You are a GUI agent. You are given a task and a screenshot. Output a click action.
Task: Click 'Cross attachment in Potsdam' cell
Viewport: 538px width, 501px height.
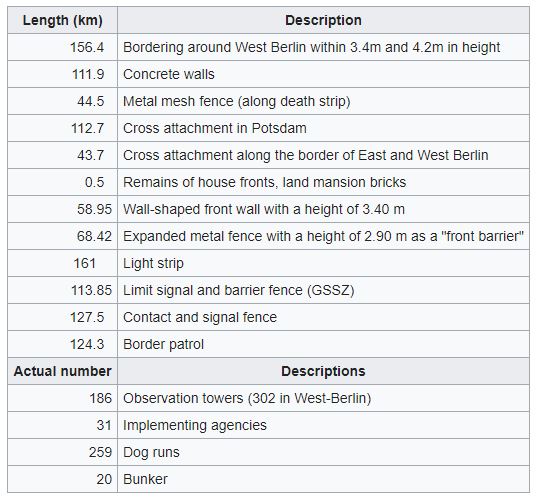click(323, 128)
